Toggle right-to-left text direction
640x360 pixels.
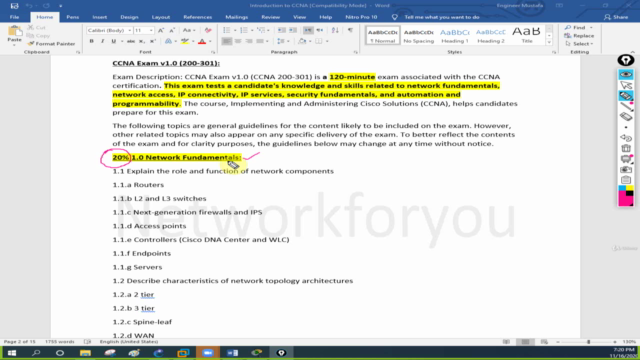coord(320,30)
